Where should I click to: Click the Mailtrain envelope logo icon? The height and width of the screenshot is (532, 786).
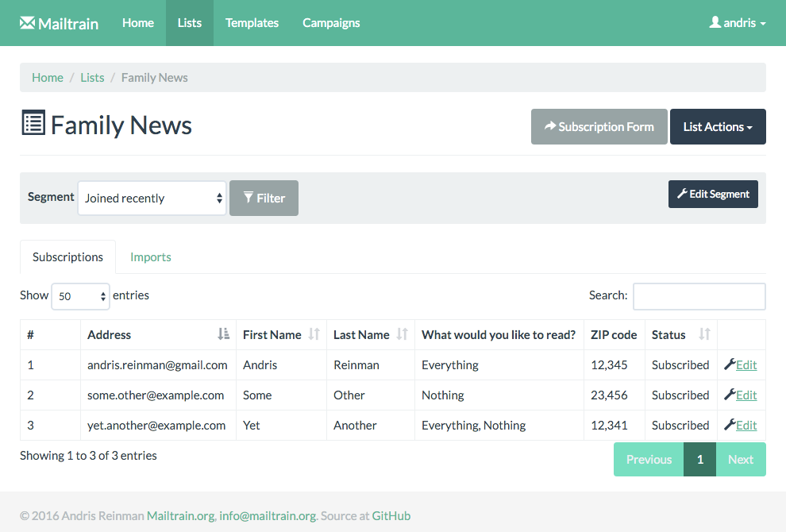tap(27, 22)
